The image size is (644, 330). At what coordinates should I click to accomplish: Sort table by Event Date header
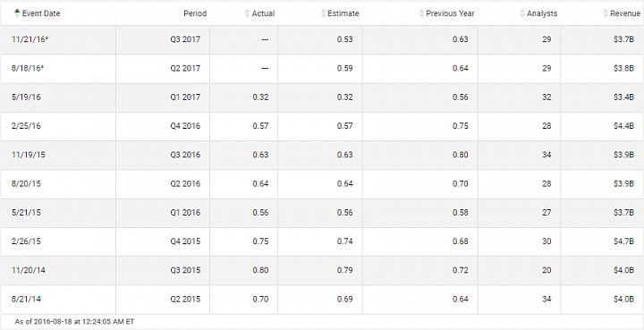coord(41,13)
